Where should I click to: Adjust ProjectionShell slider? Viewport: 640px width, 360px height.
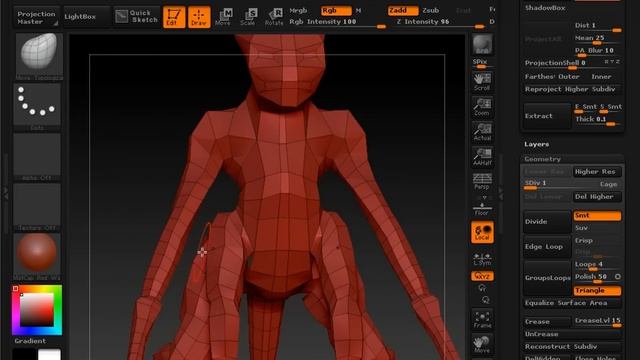[x=572, y=63]
